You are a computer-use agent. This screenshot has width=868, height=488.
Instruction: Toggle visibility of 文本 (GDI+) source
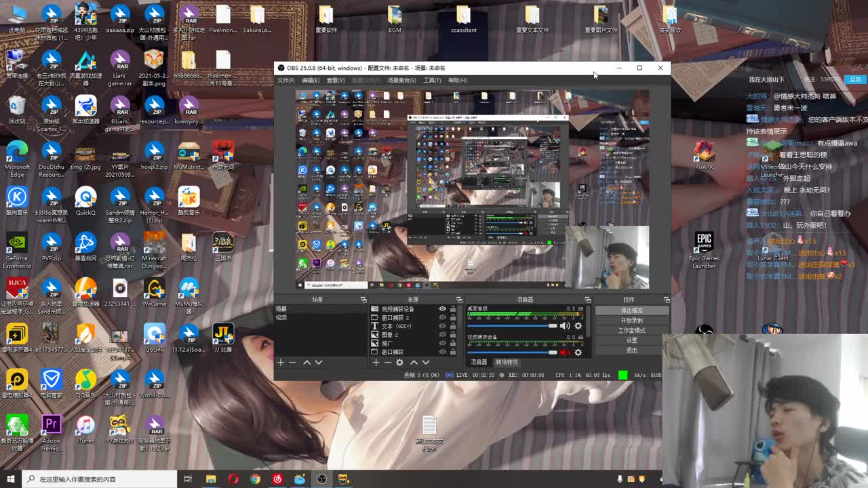click(x=443, y=326)
